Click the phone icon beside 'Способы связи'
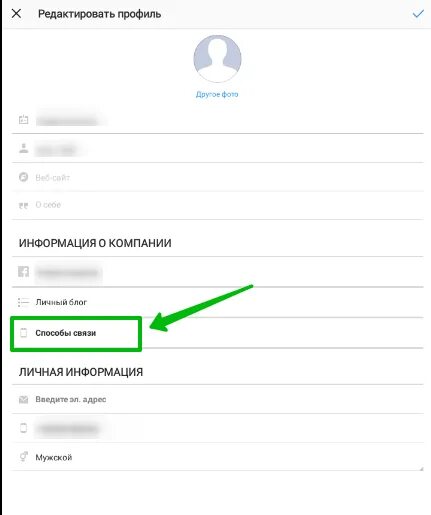This screenshot has width=431, height=515. (x=23, y=333)
